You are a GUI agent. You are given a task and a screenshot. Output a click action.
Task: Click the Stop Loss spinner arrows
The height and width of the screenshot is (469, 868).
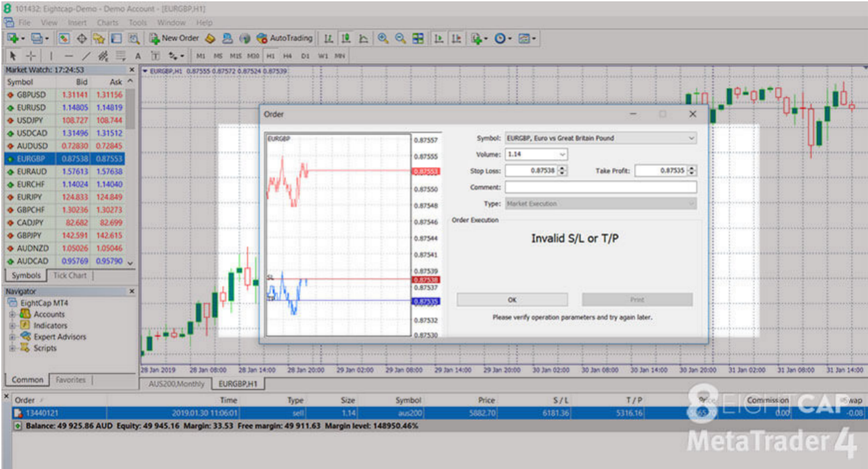pos(563,171)
